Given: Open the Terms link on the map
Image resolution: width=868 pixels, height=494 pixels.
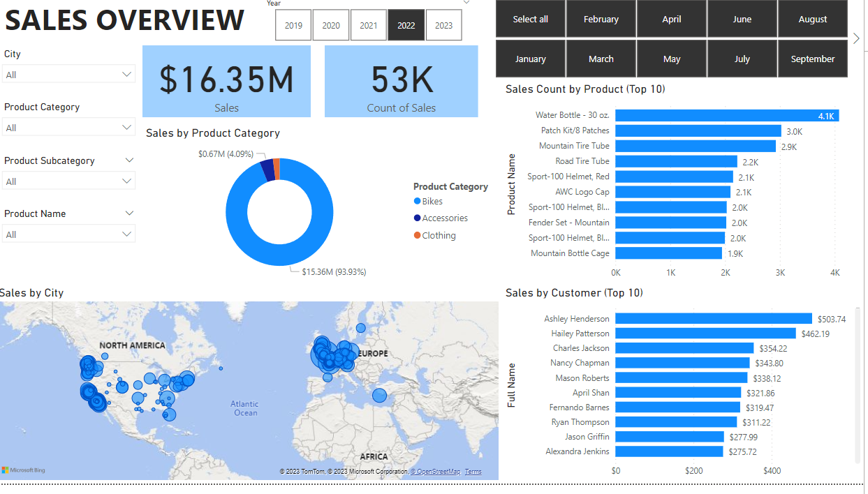Looking at the screenshot, I should tap(473, 472).
